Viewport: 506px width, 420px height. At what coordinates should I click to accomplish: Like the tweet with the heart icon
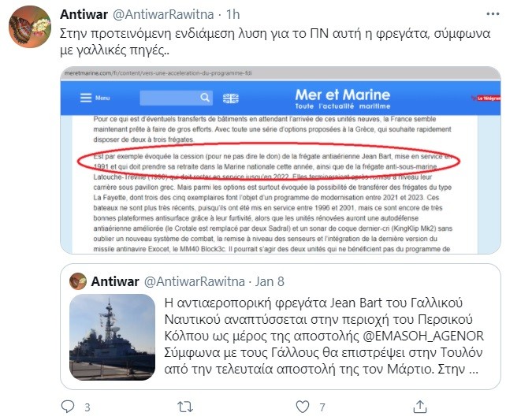(301, 407)
